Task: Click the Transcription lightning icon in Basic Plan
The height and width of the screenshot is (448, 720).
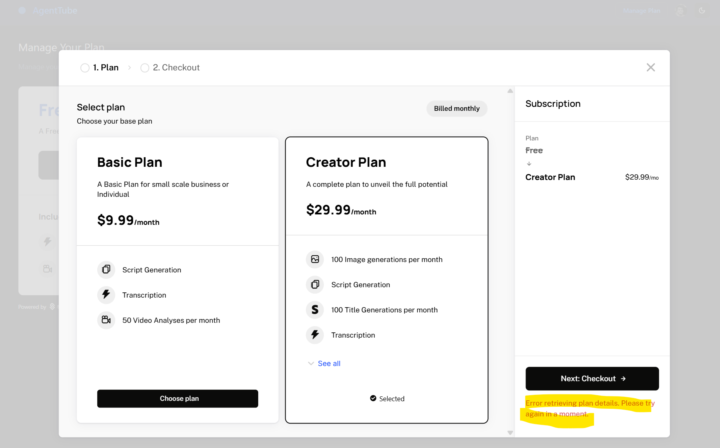Action: (106, 295)
